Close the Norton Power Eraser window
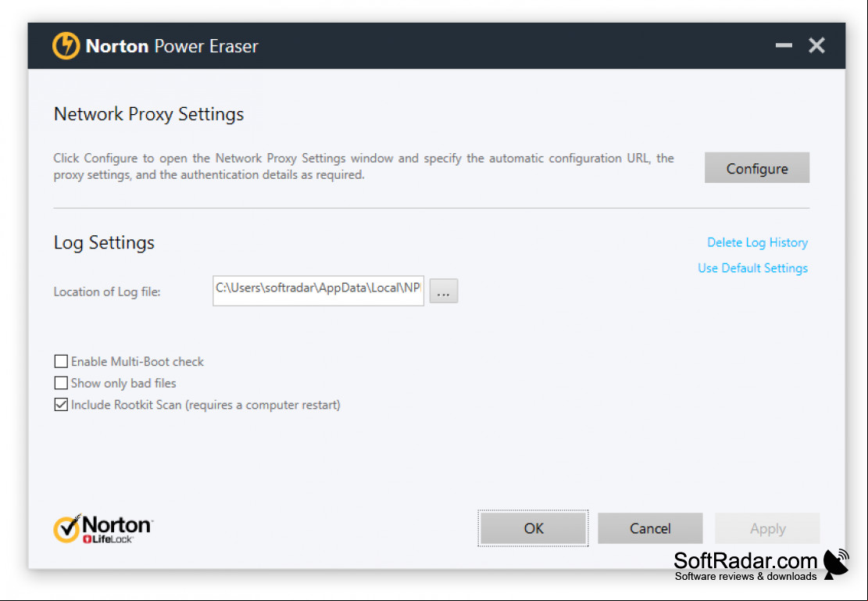 816,45
